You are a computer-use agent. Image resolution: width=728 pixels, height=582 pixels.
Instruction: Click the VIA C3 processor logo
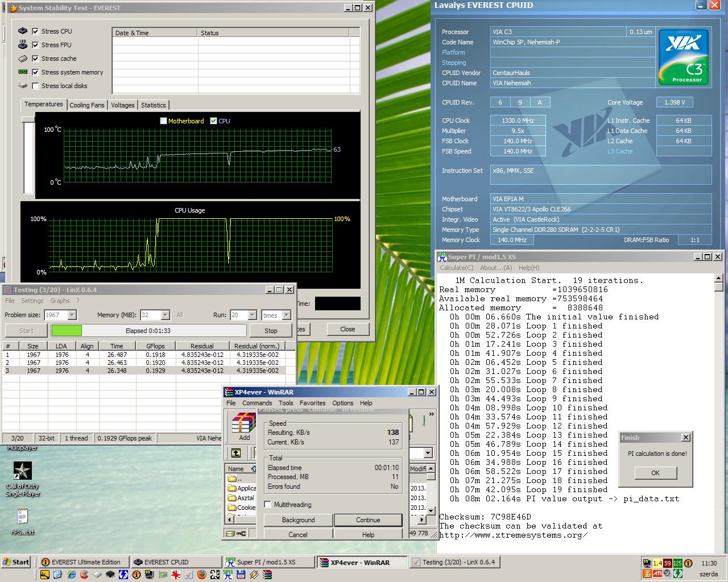pyautogui.click(x=683, y=57)
